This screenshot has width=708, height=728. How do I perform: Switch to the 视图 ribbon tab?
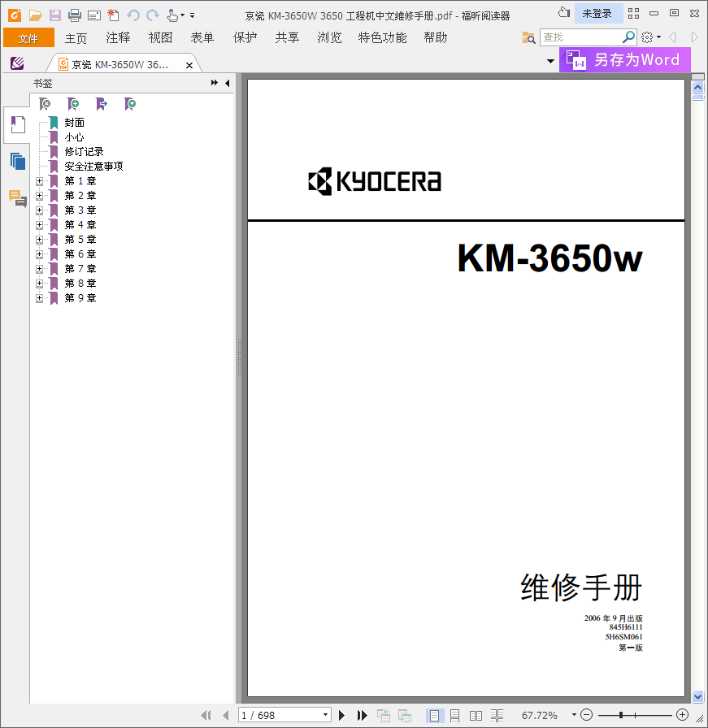tap(160, 37)
